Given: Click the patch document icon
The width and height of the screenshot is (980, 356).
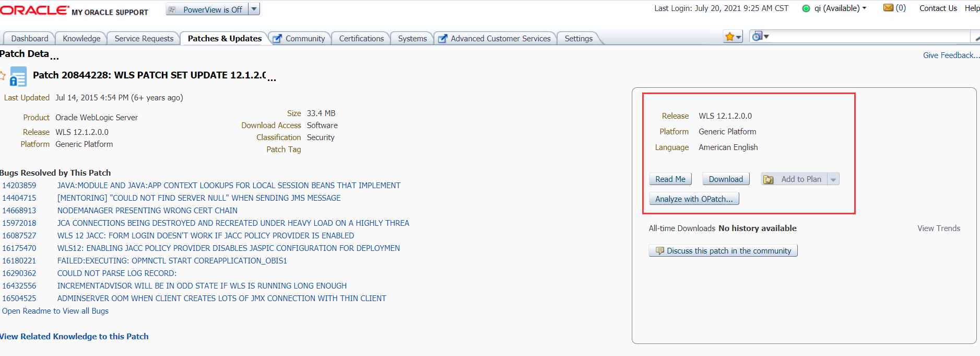Looking at the screenshot, I should 18,76.
